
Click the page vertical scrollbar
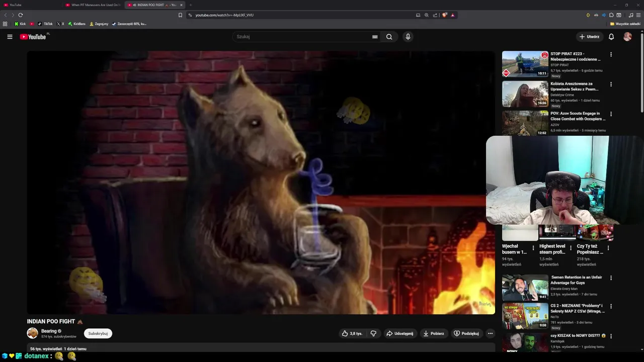coord(642,73)
